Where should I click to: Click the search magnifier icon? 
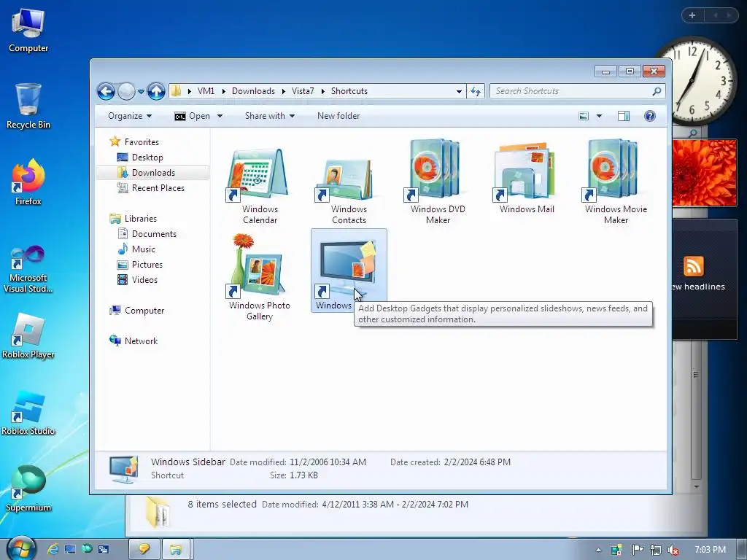coord(657,91)
